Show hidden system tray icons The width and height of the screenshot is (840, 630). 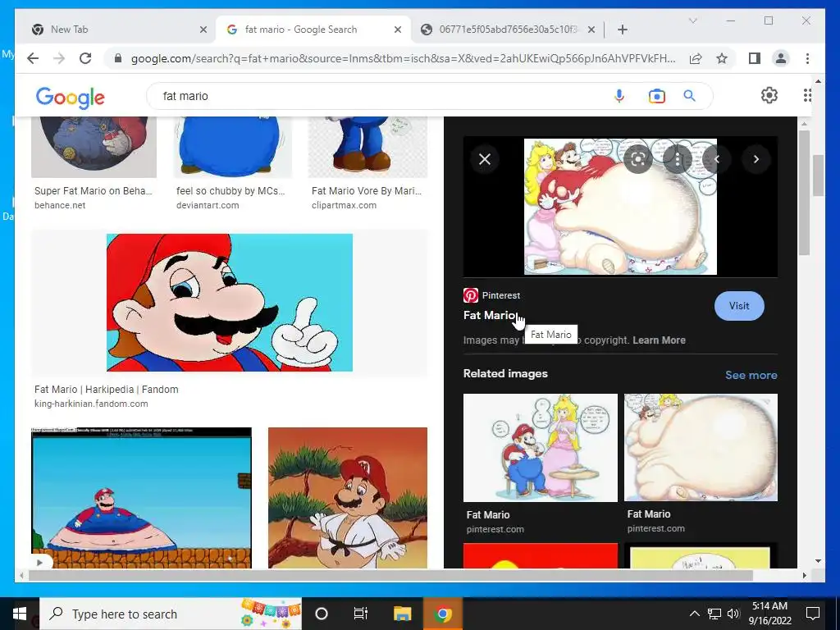tap(694, 614)
